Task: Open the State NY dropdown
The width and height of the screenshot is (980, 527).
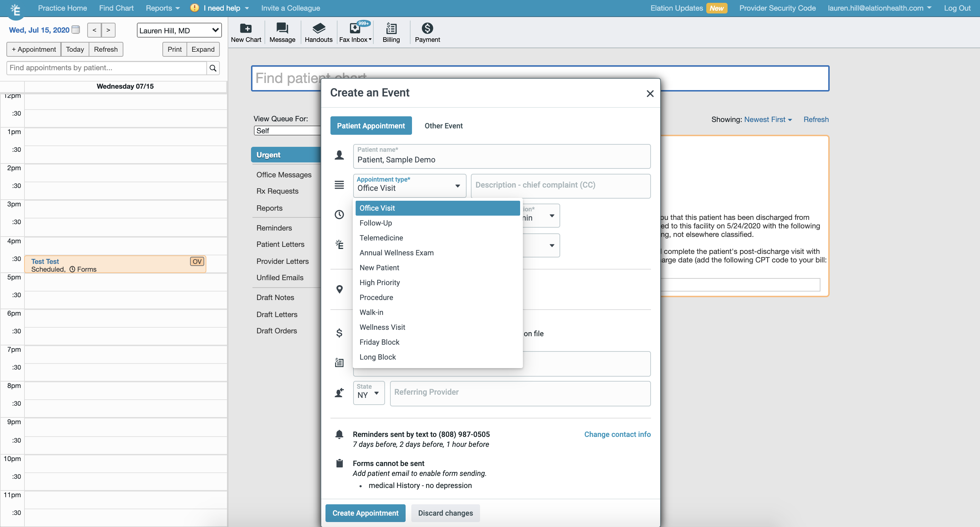Action: tap(369, 393)
